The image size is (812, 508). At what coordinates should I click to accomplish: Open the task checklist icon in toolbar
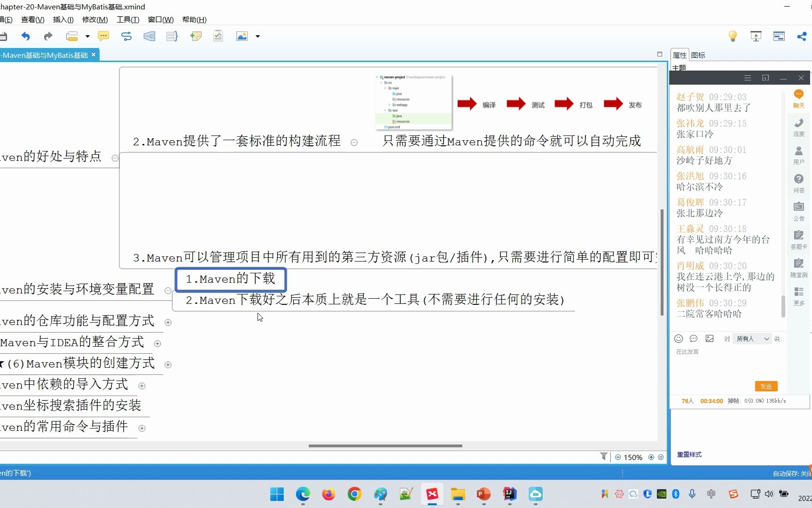(218, 36)
